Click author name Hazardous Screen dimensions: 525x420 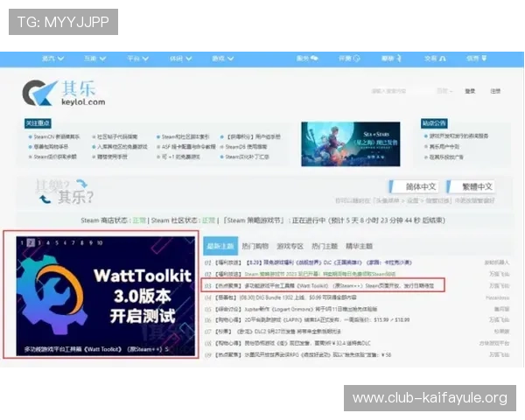click(497, 297)
